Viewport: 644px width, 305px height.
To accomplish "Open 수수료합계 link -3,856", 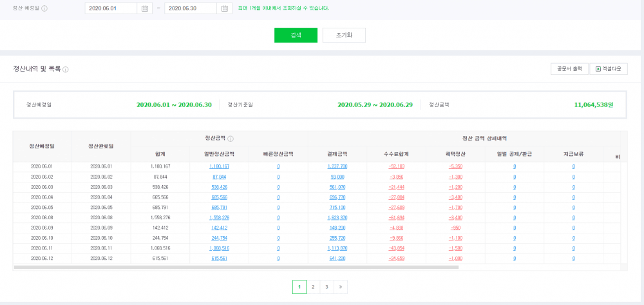I will [x=396, y=177].
